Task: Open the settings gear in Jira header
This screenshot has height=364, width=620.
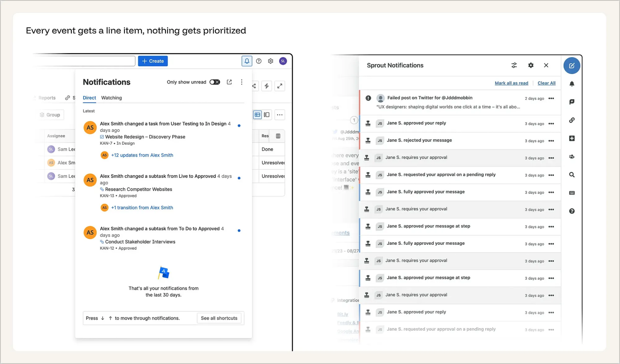Action: pyautogui.click(x=270, y=61)
